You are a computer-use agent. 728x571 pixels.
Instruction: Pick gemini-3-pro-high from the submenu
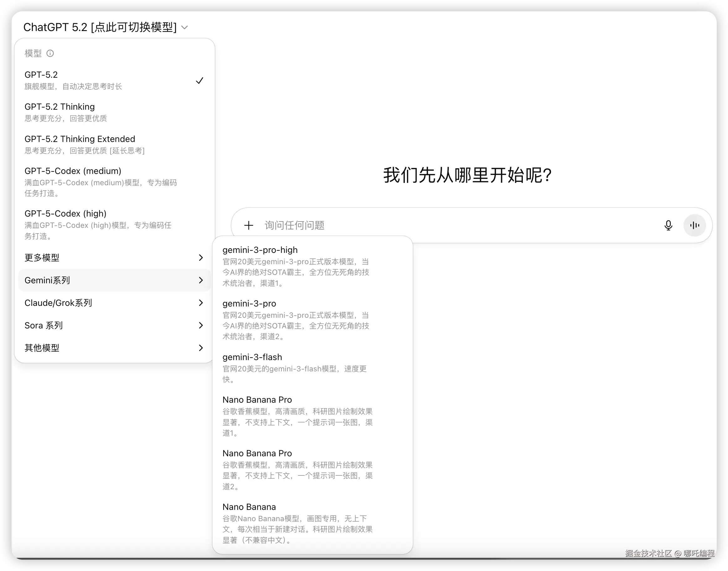[297, 266]
